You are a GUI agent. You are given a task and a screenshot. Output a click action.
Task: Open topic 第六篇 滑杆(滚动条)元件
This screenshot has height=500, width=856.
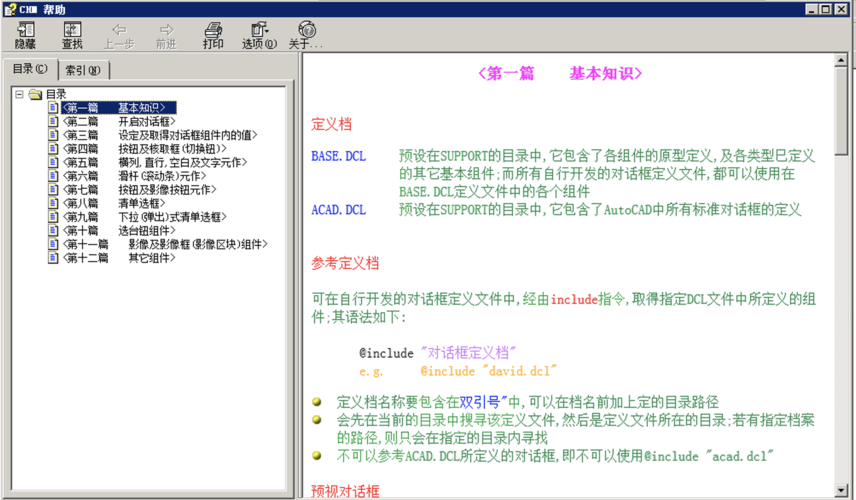click(x=134, y=176)
